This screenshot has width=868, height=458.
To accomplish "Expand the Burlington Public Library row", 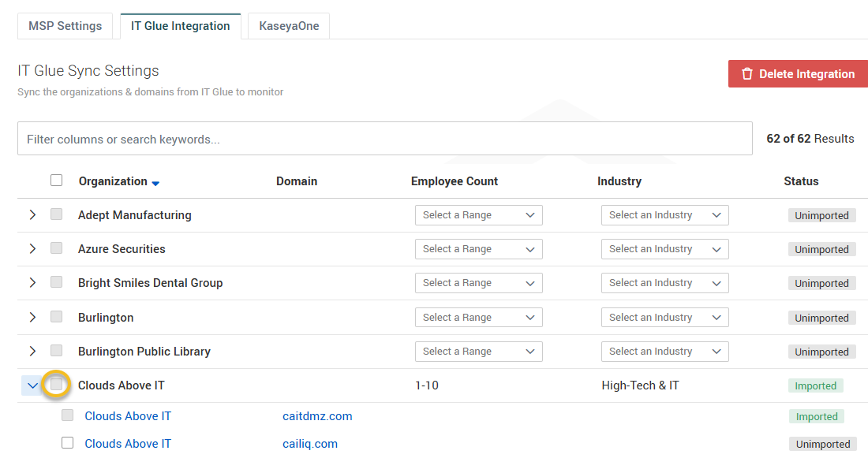I will pos(32,351).
